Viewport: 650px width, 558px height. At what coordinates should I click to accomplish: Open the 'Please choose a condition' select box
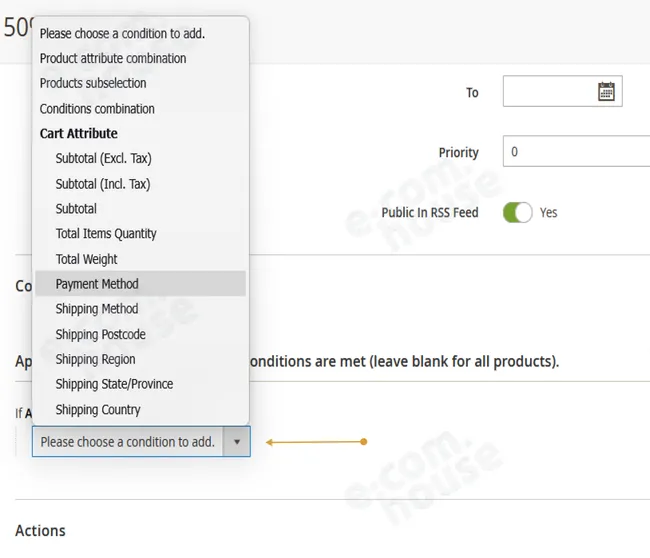pos(141,442)
